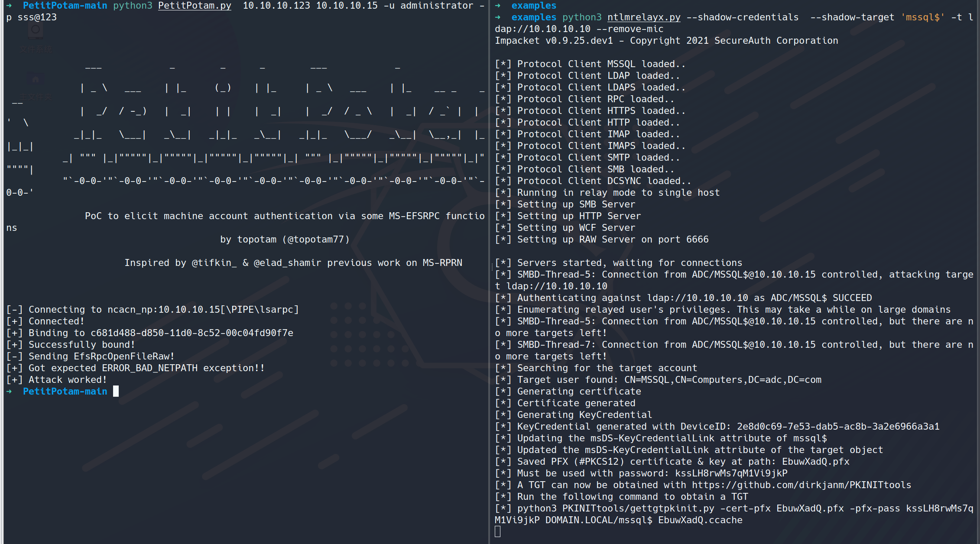Click the @topotam77 author handle
980x544 pixels.
[x=316, y=240]
